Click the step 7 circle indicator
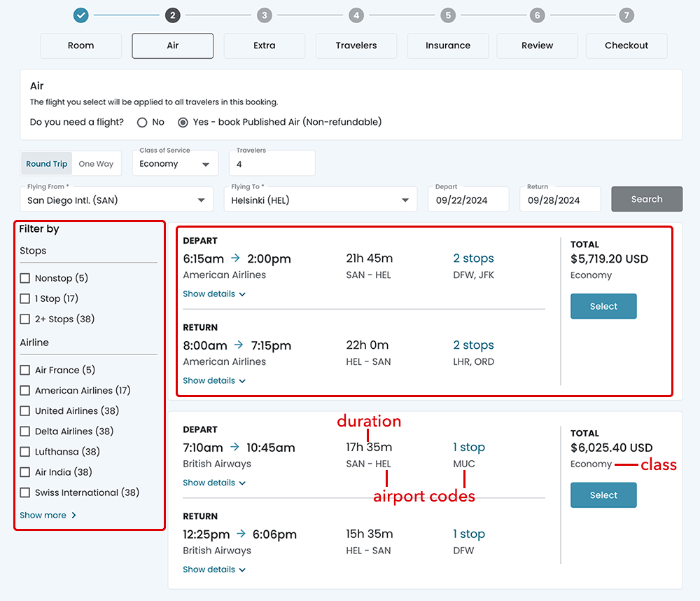700x601 pixels. [626, 15]
